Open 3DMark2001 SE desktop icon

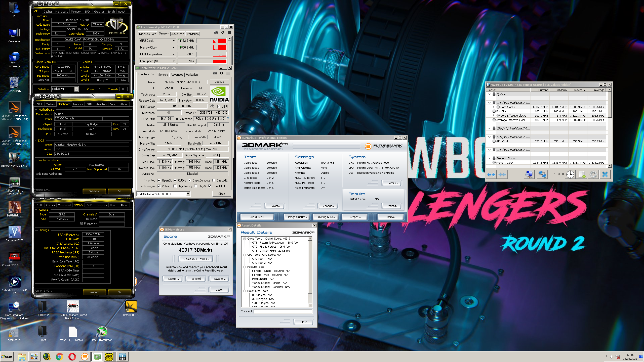pos(131,309)
